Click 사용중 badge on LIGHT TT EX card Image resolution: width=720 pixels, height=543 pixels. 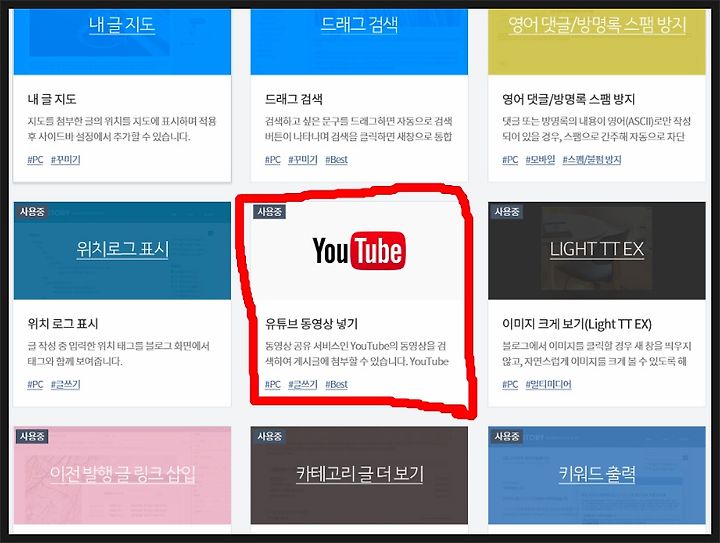(x=506, y=212)
